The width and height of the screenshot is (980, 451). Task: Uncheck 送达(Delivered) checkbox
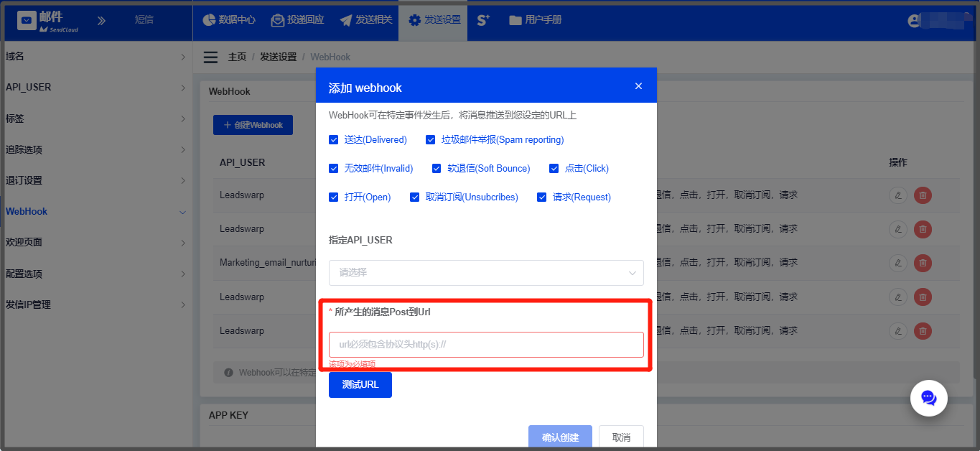click(x=333, y=140)
